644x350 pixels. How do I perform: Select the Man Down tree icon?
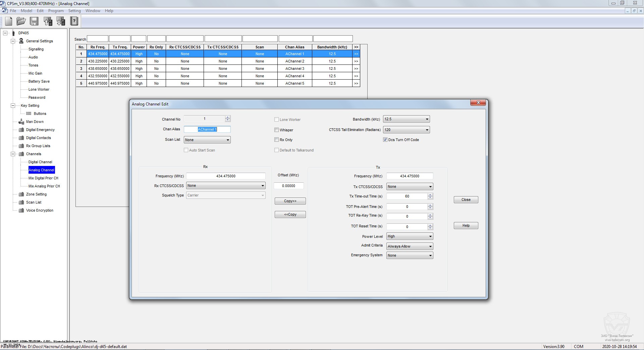tap(21, 122)
